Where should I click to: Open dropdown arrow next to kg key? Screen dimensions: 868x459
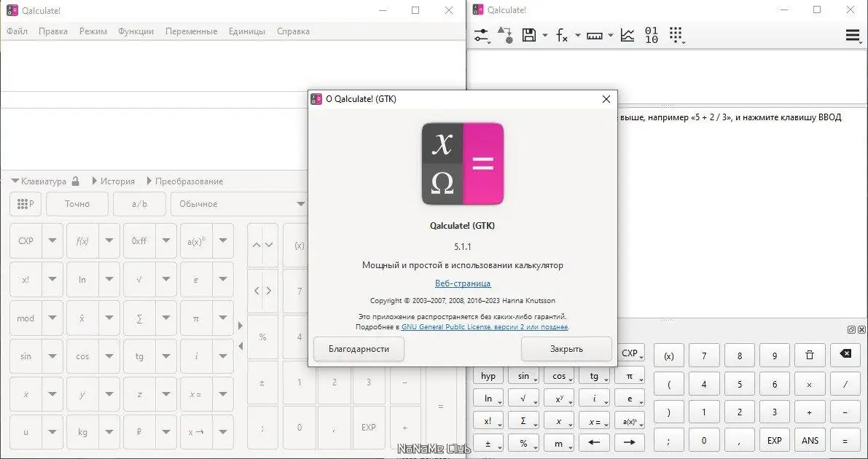coord(109,433)
